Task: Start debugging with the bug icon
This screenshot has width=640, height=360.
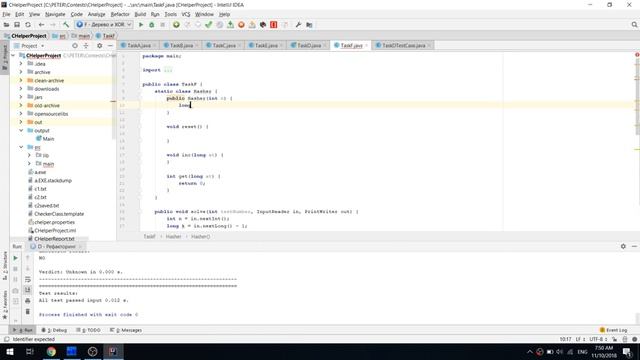Action: 151,25
